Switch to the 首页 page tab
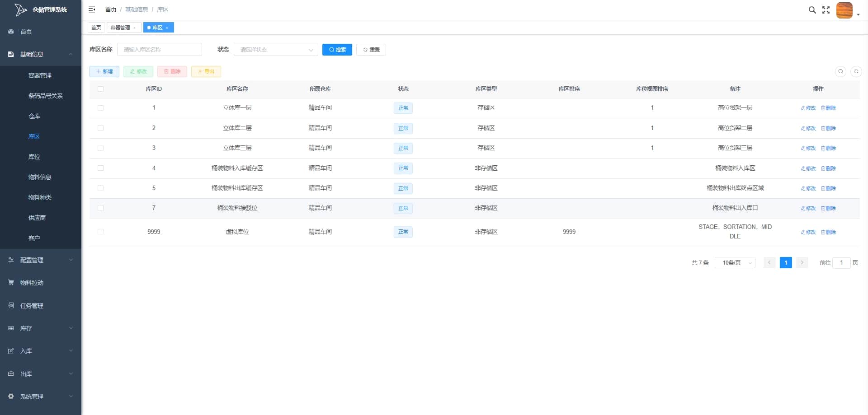The width and height of the screenshot is (868, 415). coord(96,28)
